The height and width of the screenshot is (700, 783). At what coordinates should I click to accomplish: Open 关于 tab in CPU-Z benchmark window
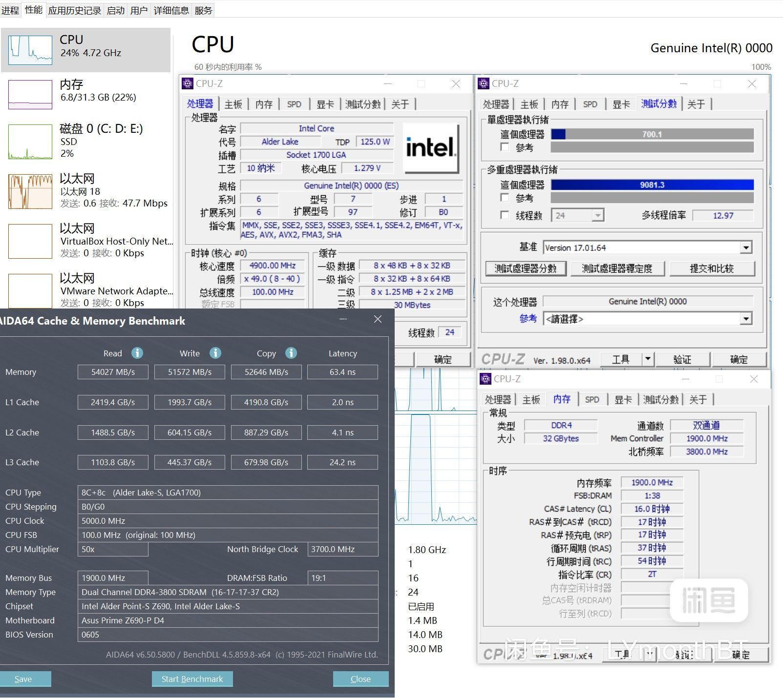click(x=696, y=104)
